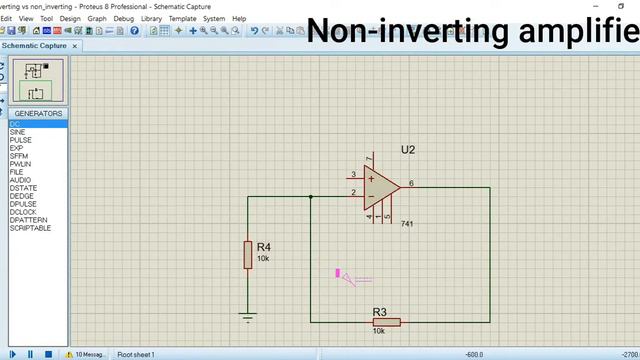Click the Toggle False Origin star icon
This screenshot has height=360, width=640.
click(x=179, y=31)
